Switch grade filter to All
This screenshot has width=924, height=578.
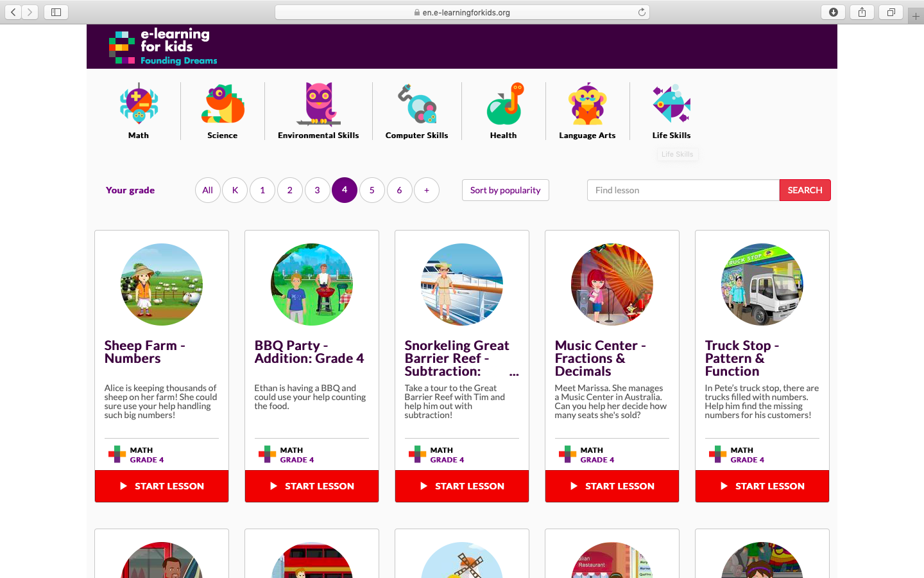[x=207, y=190]
